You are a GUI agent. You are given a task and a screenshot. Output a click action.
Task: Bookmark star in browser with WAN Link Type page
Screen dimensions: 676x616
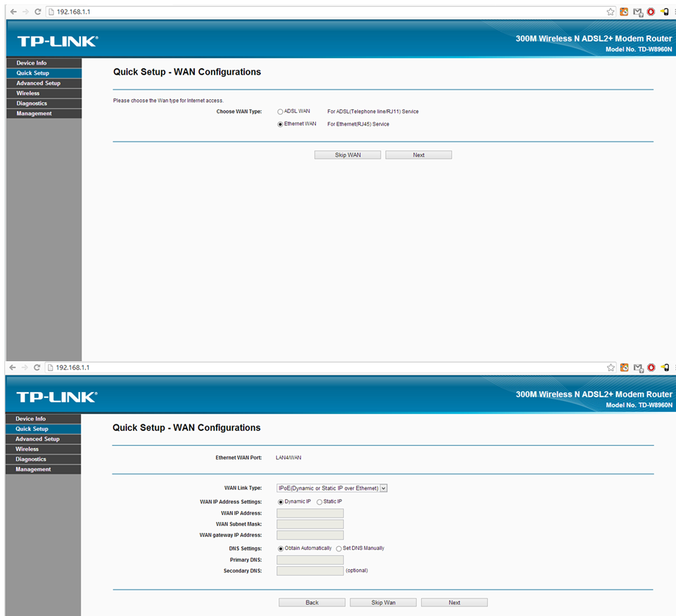click(611, 367)
